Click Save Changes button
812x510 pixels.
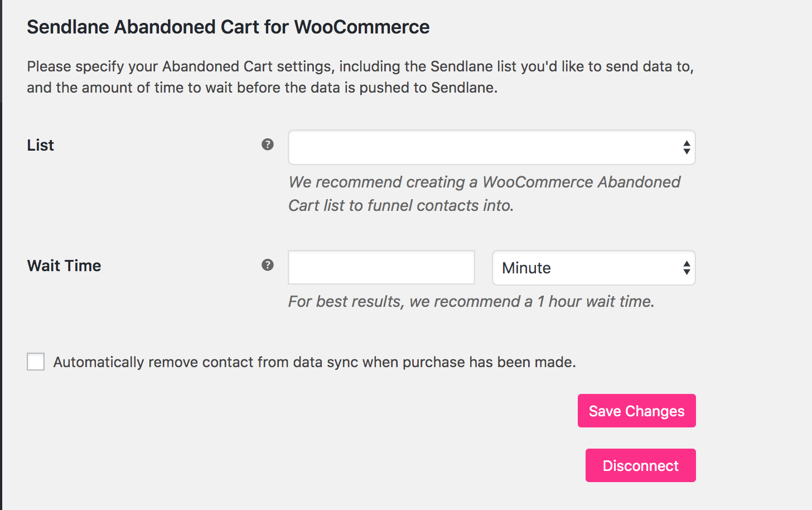coord(637,411)
